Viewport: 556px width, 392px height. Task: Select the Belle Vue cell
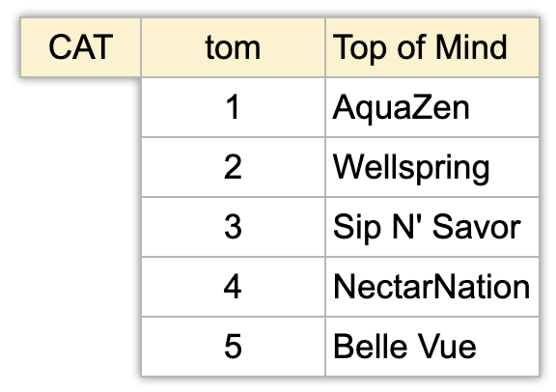pos(432,347)
